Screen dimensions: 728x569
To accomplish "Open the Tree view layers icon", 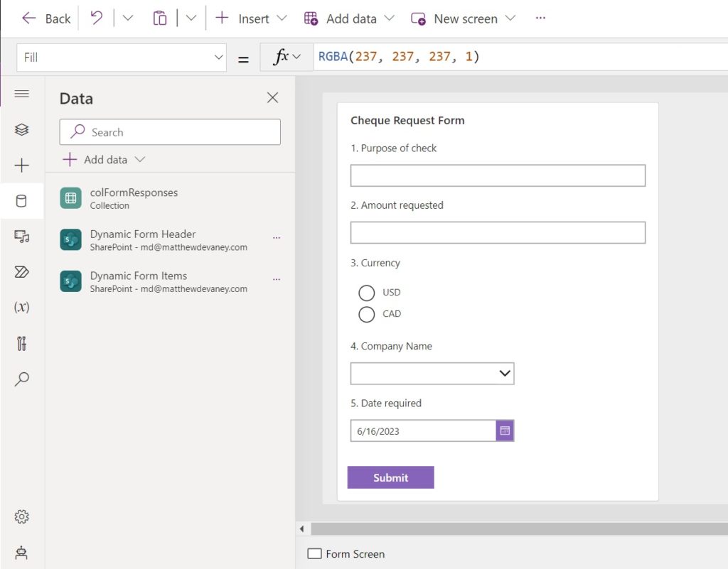I will coord(21,129).
